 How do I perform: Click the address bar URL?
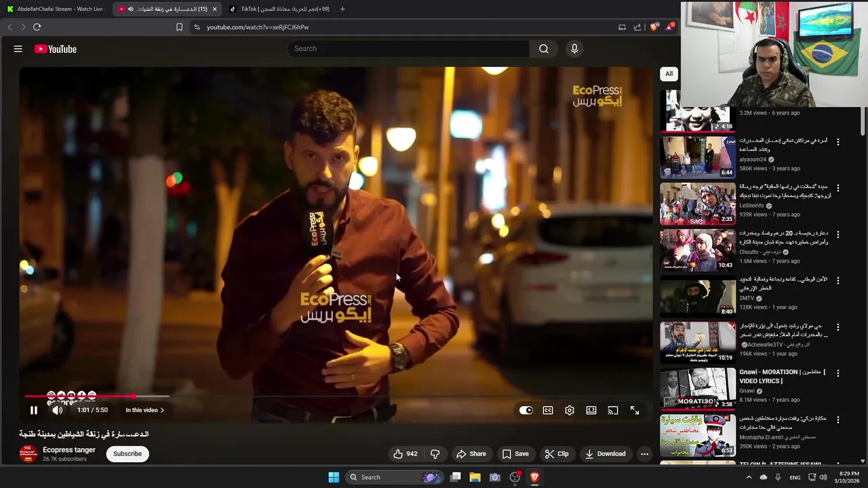pos(258,27)
